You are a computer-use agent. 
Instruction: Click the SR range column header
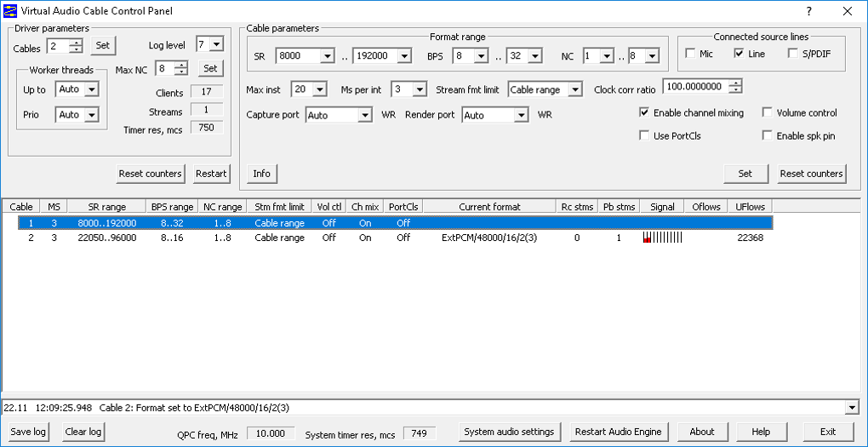point(107,207)
